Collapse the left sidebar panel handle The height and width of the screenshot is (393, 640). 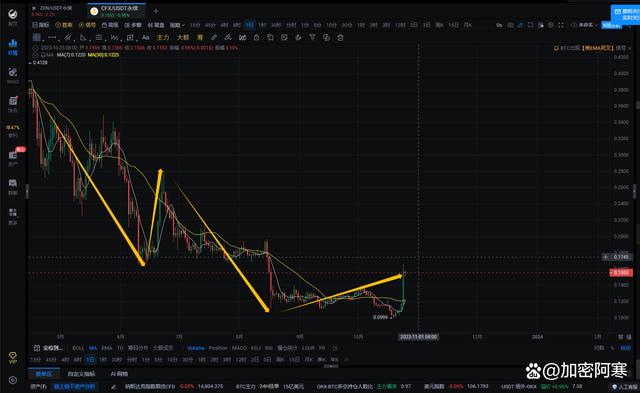[x=27, y=191]
